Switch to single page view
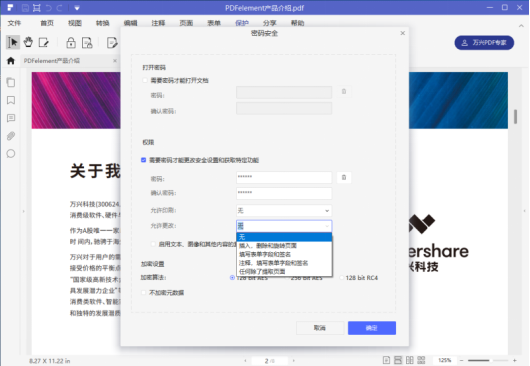Viewport: 530px width, 366px height. [386, 360]
